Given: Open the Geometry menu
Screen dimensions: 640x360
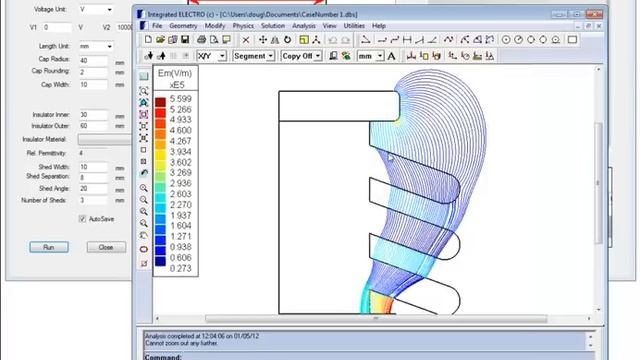Looking at the screenshot, I should (183, 26).
